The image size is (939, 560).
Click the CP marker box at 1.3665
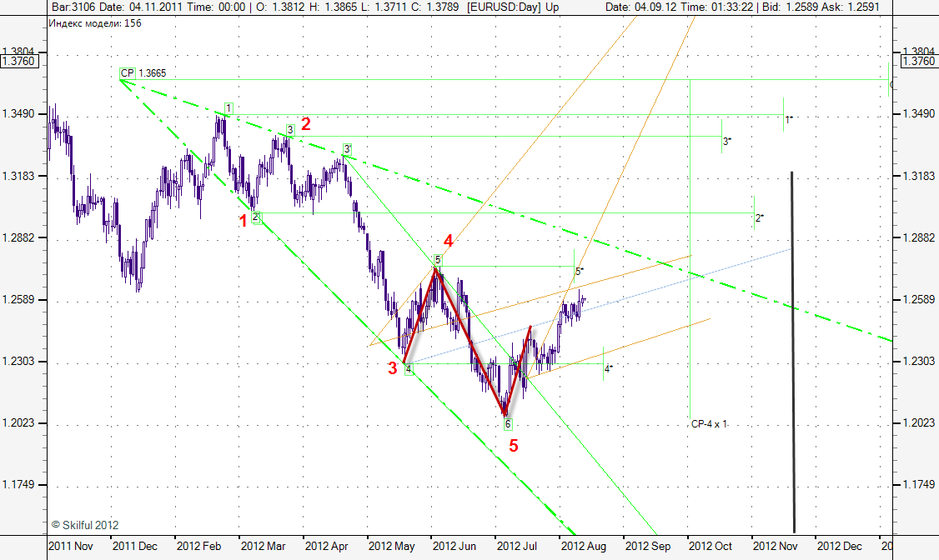[127, 73]
